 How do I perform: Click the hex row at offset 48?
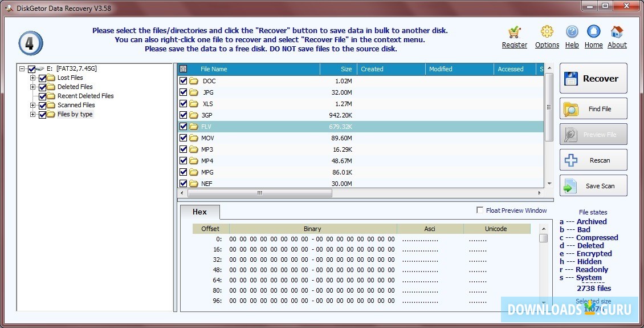point(361,270)
